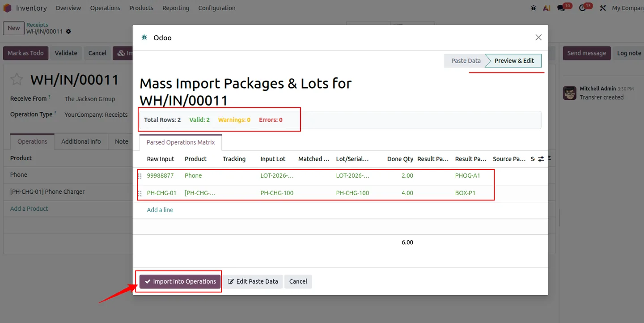Select the 99988877 raw input cell
The height and width of the screenshot is (323, 644).
160,175
